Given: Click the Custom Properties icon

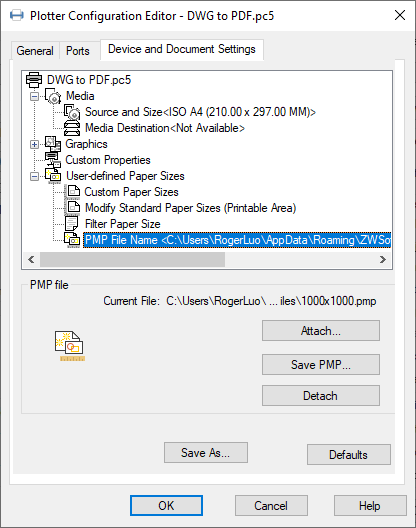Looking at the screenshot, I should coord(53,160).
